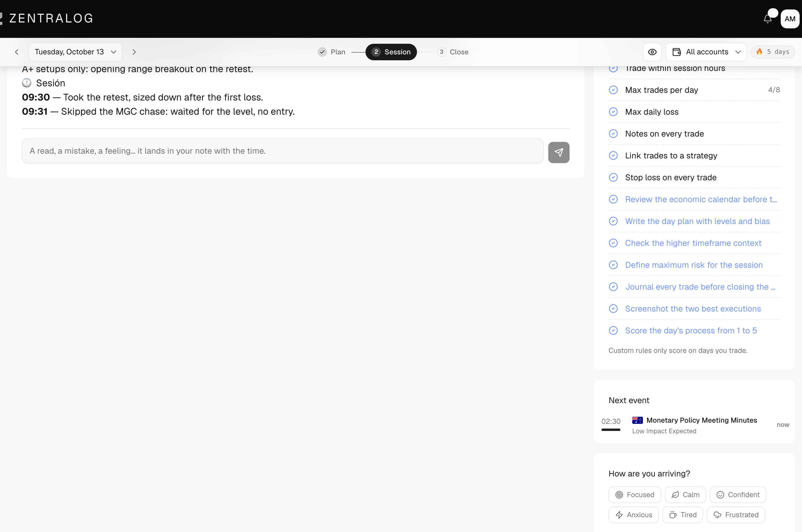
Task: Select the Session step
Action: (x=391, y=52)
